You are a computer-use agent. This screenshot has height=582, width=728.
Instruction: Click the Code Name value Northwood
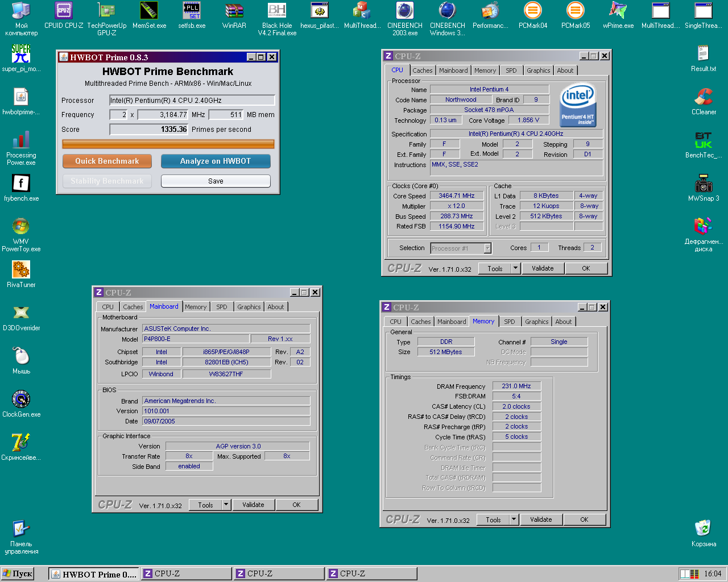[x=461, y=99]
